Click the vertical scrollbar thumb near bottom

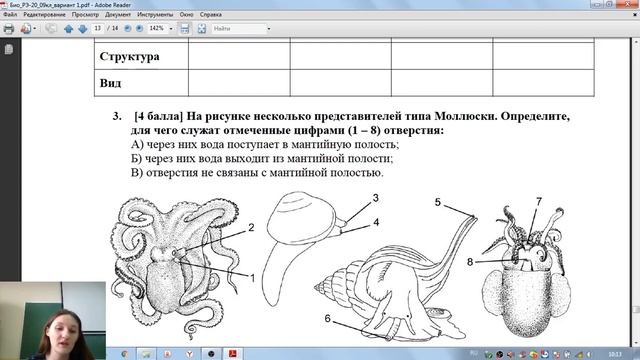[x=636, y=310]
